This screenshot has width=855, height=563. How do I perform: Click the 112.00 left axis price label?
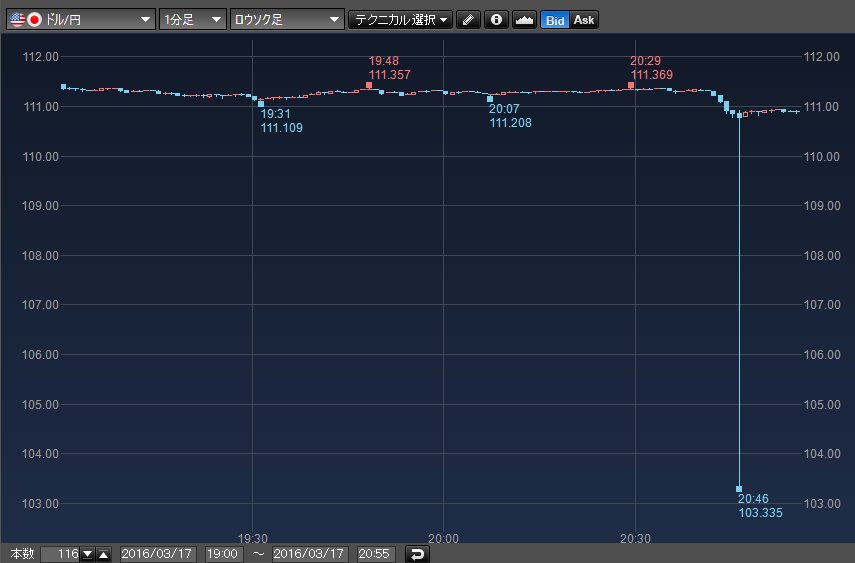click(40, 57)
